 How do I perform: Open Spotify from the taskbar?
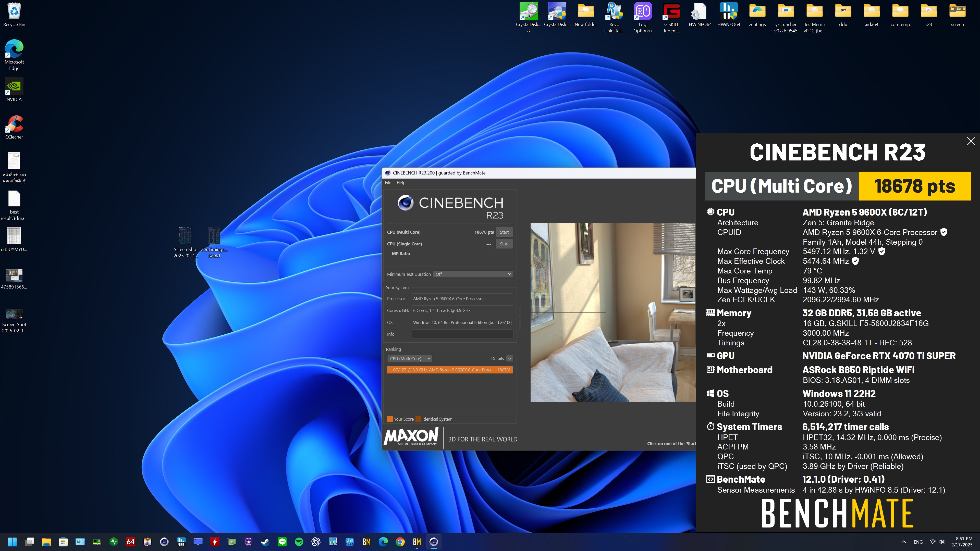point(299,542)
